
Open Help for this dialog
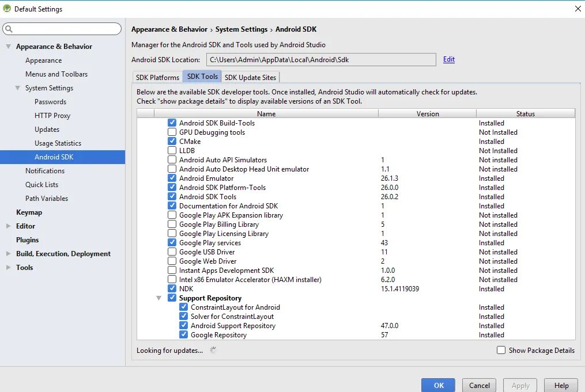click(x=561, y=385)
